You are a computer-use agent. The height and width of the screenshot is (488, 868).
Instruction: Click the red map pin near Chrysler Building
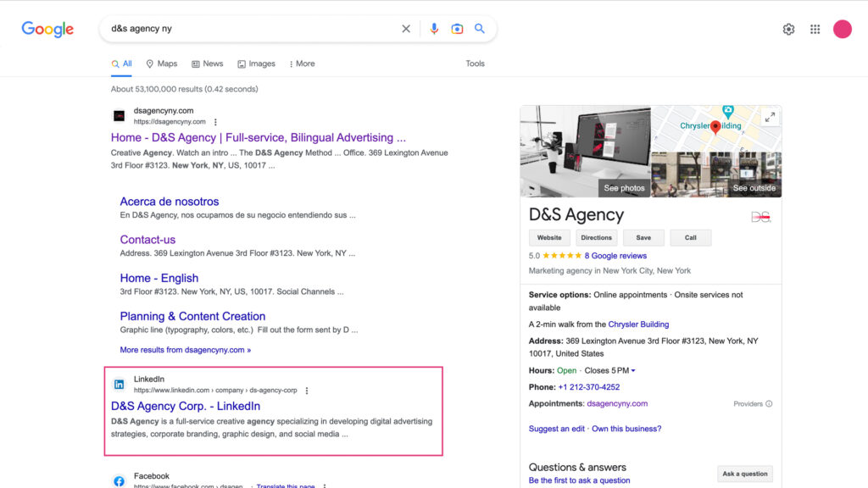click(x=715, y=128)
